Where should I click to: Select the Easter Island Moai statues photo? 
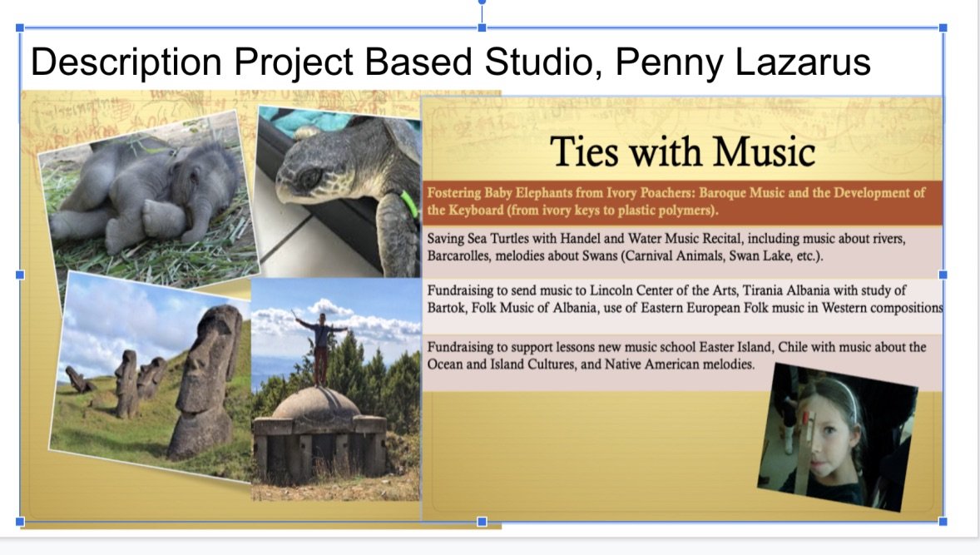[x=150, y=375]
